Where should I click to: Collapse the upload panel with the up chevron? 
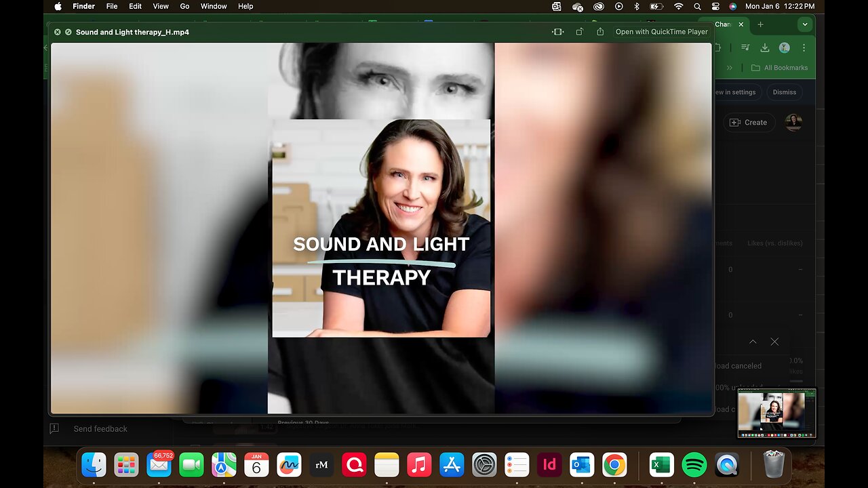coord(753,342)
